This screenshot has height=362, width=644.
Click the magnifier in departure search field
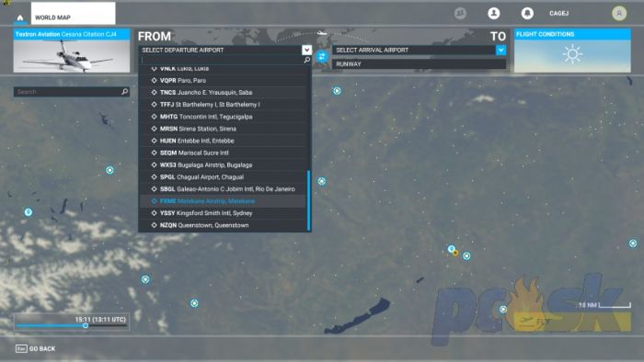pyautogui.click(x=306, y=61)
